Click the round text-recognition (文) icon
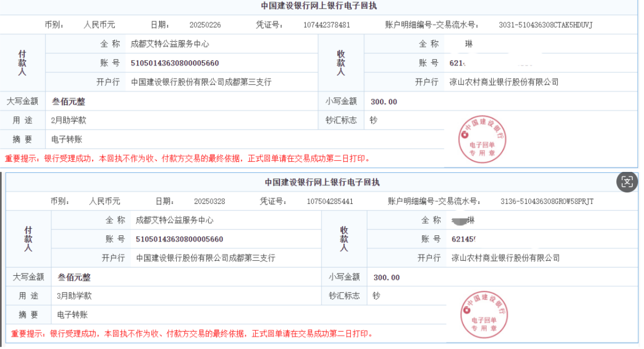This screenshot has width=644, height=349. pos(627,182)
